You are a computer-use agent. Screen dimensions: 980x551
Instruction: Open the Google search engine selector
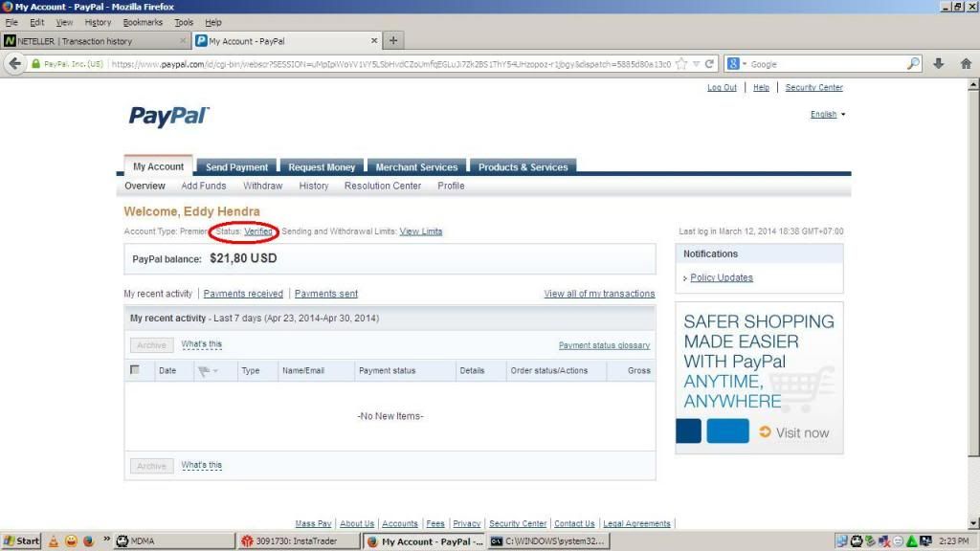(736, 64)
